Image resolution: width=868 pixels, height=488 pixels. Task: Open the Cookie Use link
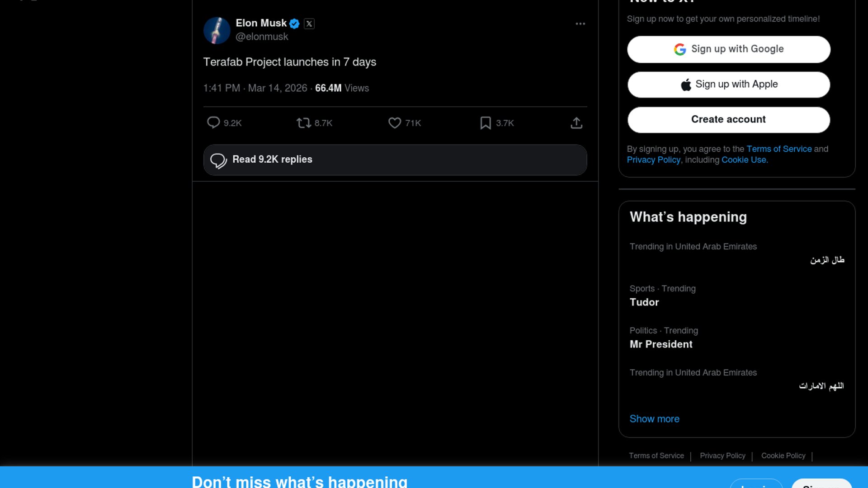pos(744,160)
